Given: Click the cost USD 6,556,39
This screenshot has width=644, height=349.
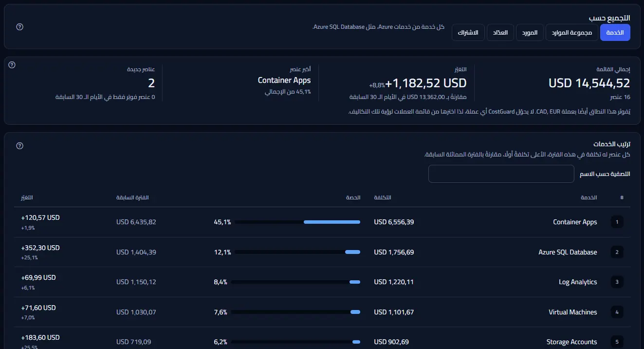Looking at the screenshot, I should point(394,222).
